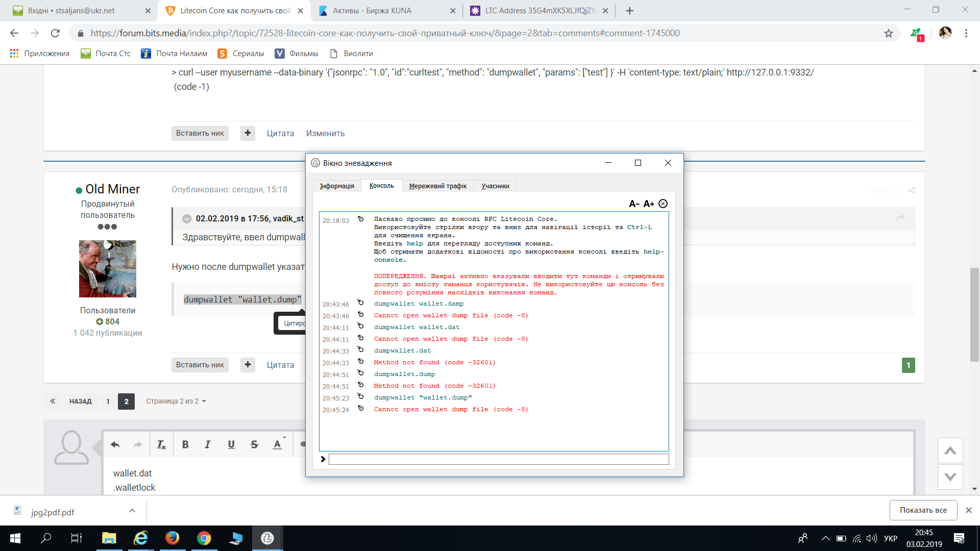Open Почта Нилаим bookmark

click(x=174, y=54)
